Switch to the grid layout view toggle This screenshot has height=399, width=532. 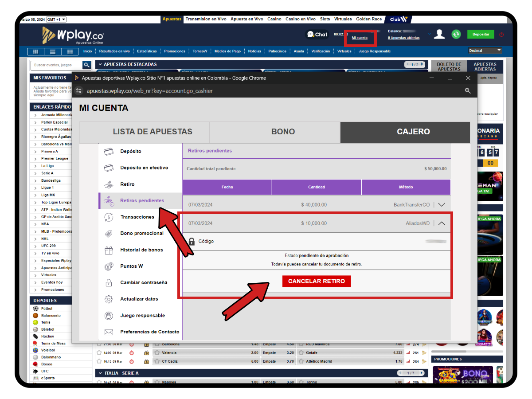click(70, 51)
